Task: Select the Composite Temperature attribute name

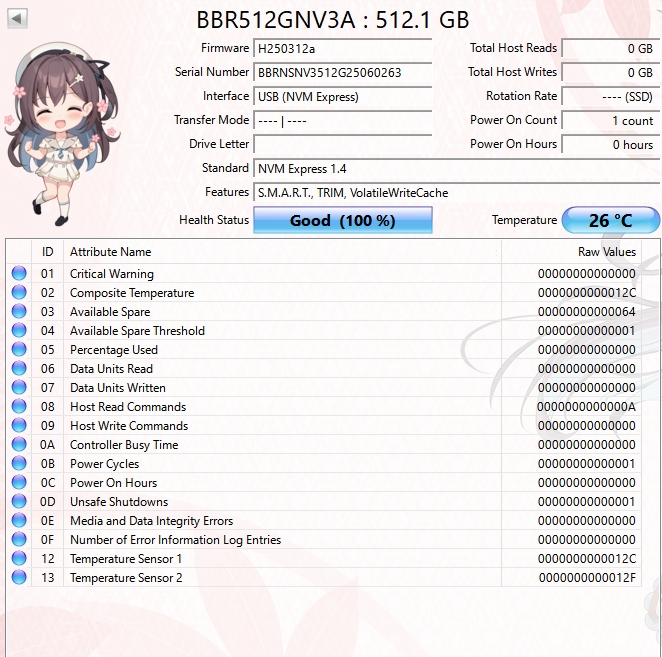Action: coord(132,293)
